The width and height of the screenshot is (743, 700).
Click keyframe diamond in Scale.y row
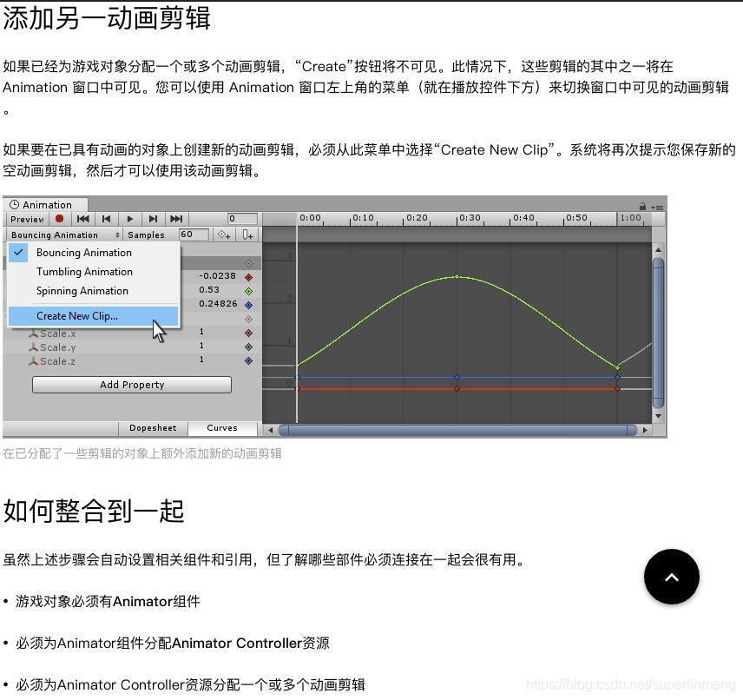tap(248, 347)
